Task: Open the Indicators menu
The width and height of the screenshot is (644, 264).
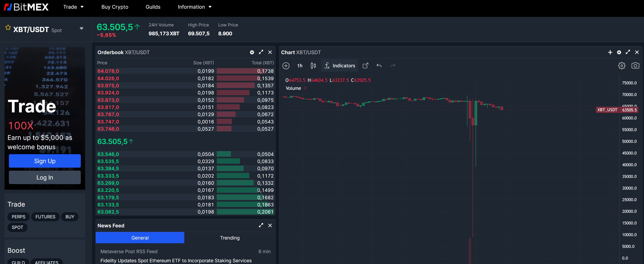Action: click(x=340, y=66)
